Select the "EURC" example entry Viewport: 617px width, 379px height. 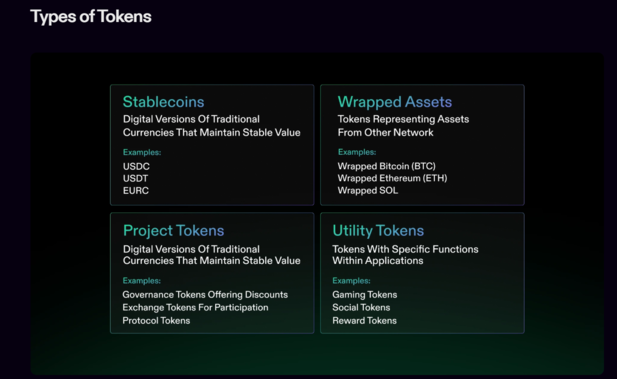(x=136, y=190)
